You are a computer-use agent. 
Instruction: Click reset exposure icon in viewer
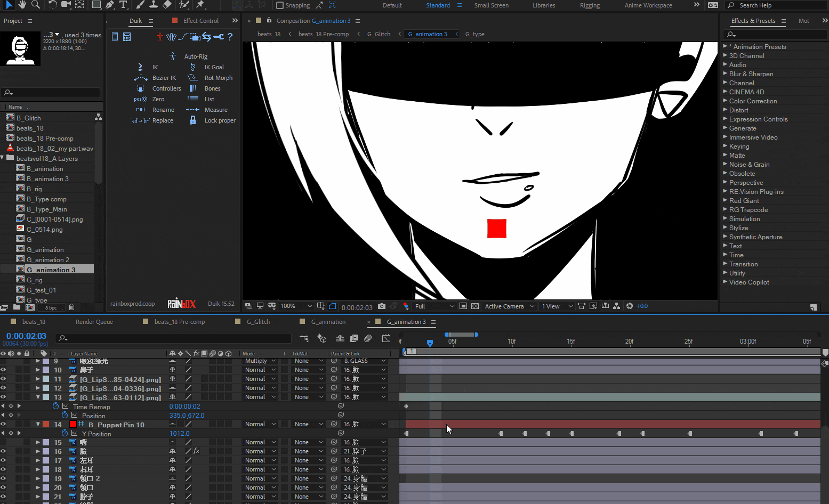[x=630, y=306]
